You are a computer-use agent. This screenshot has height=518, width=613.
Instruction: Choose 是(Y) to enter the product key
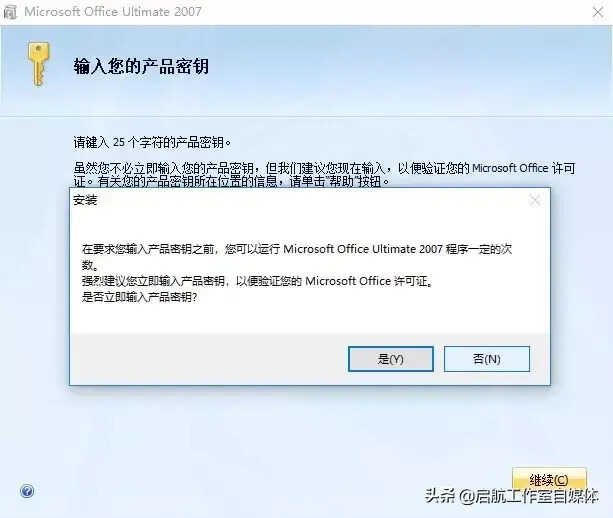coord(391,359)
